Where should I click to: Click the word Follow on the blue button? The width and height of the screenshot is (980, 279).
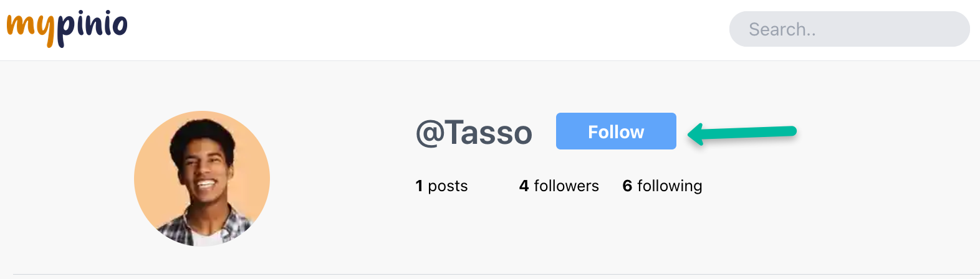click(x=616, y=132)
